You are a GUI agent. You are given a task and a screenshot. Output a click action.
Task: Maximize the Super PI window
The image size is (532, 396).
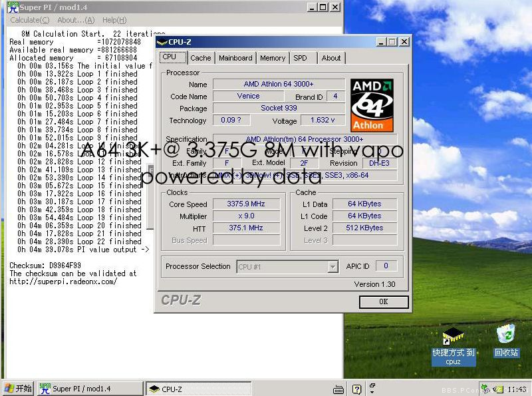click(x=323, y=7)
